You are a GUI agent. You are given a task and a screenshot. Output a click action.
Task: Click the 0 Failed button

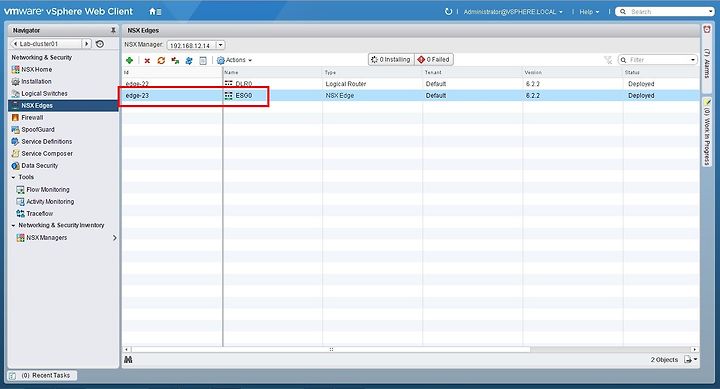click(x=434, y=60)
